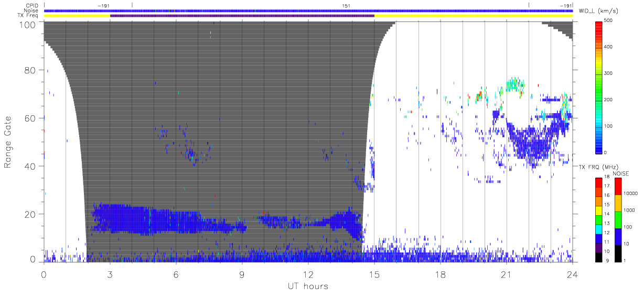This screenshot has width=644, height=297.
Task: Click the 16 label on TX FRQ legend
Action: pos(606,195)
